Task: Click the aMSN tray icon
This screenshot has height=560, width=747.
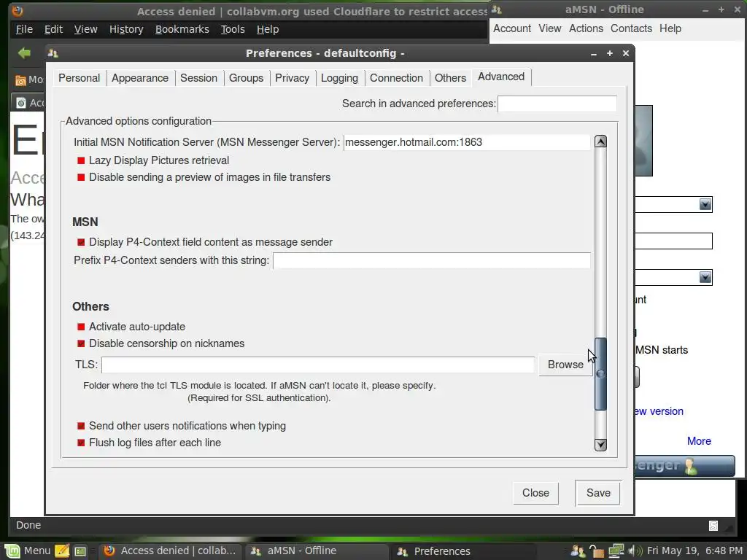Action: [578, 551]
